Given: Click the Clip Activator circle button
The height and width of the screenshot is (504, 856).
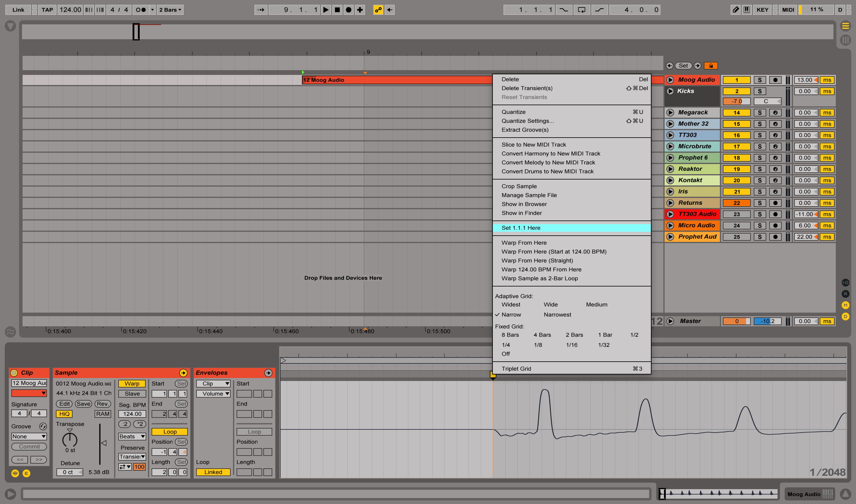Looking at the screenshot, I should click(14, 373).
